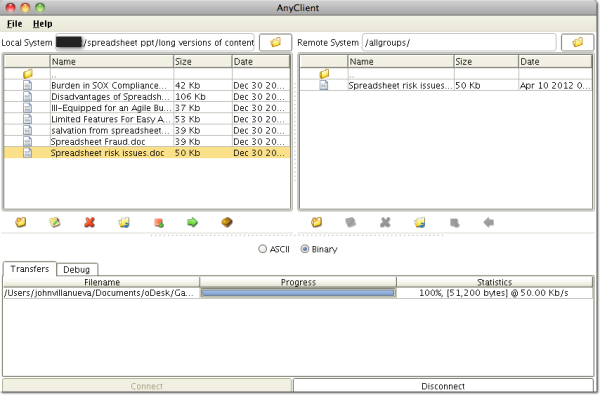Click file icon of remote Spreadsheet risk issues
The width and height of the screenshot is (600, 395).
tap(324, 85)
